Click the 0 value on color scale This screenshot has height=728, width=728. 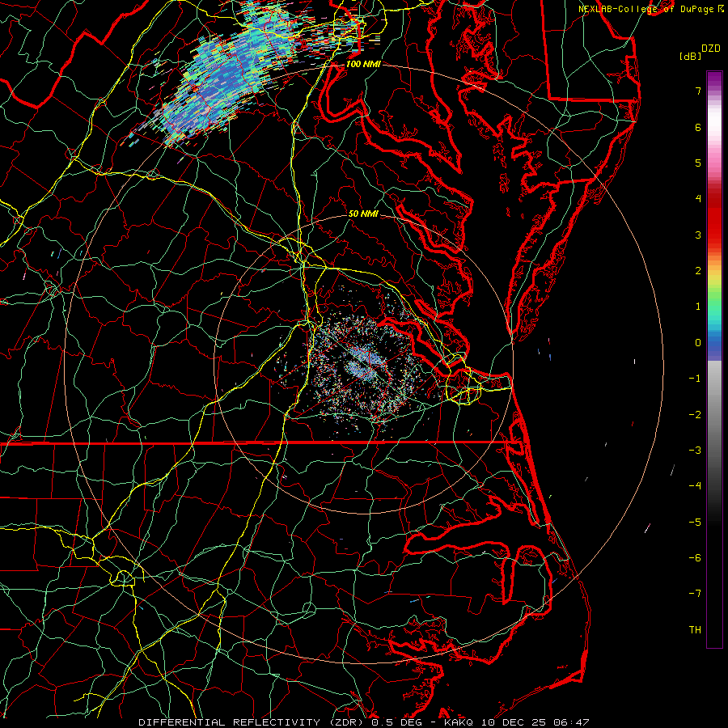(x=698, y=343)
